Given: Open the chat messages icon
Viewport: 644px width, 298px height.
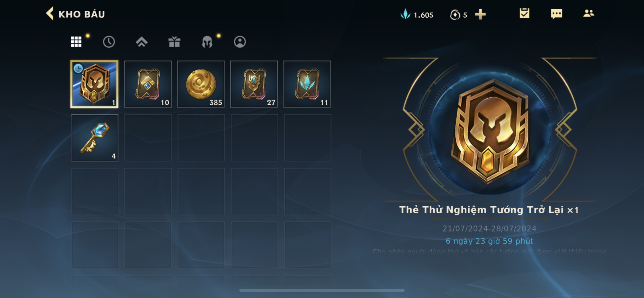Looking at the screenshot, I should (x=557, y=14).
